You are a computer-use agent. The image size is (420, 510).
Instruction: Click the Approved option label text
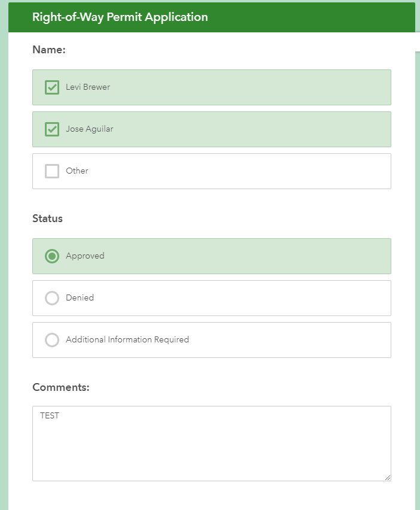[85, 256]
